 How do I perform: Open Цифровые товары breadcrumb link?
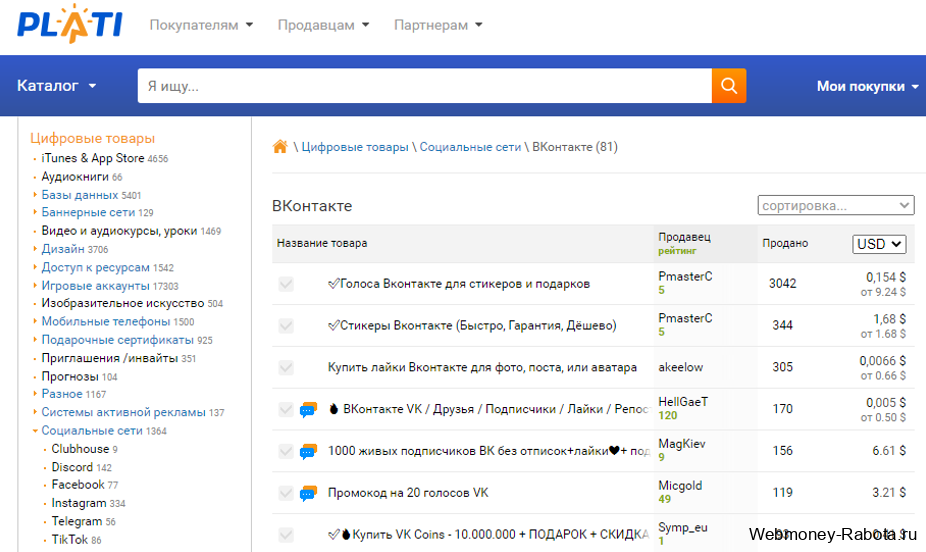point(355,147)
